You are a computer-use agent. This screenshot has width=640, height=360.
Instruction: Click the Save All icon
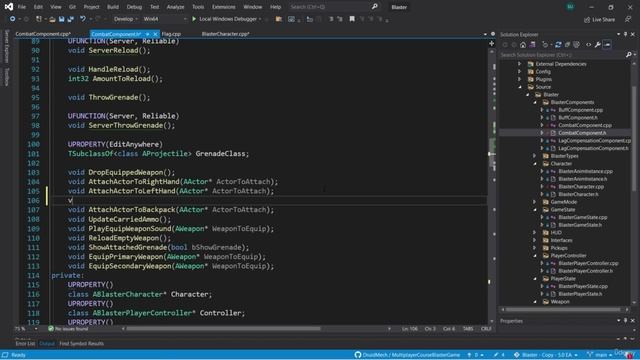pos(70,19)
